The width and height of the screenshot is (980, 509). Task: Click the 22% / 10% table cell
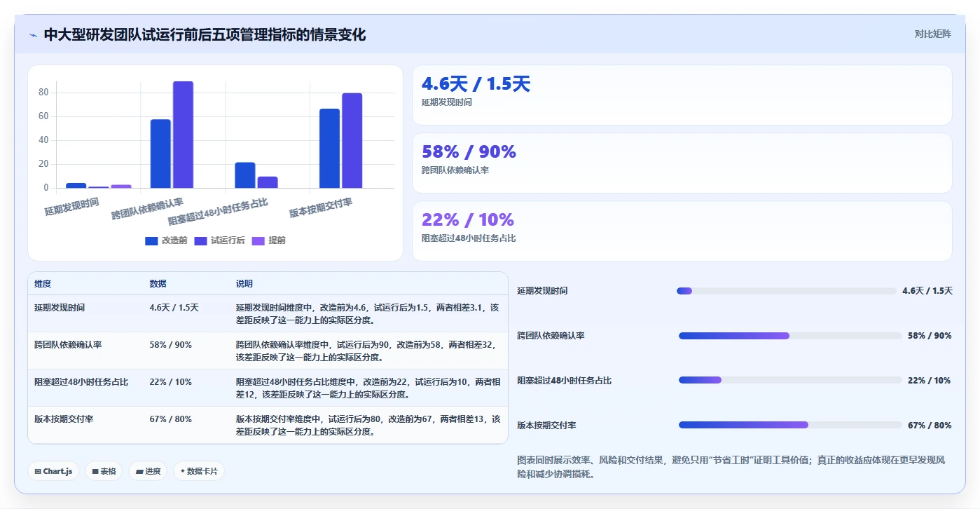[170, 382]
